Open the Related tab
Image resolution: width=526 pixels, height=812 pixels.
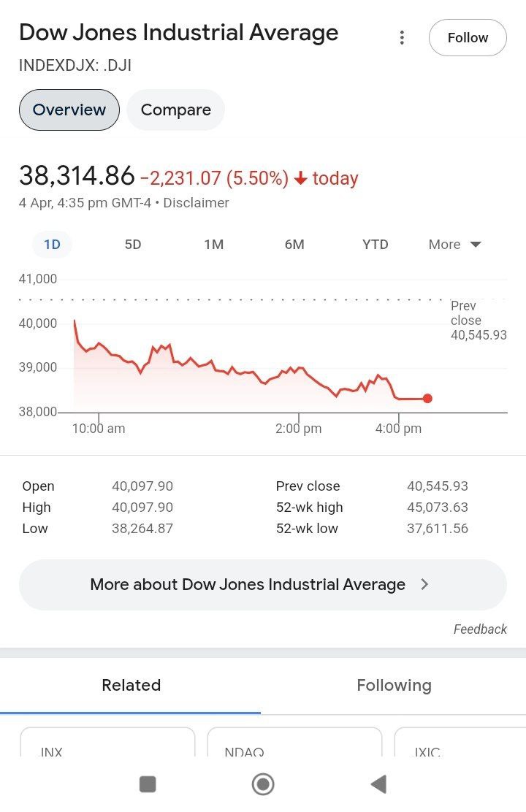tap(131, 685)
